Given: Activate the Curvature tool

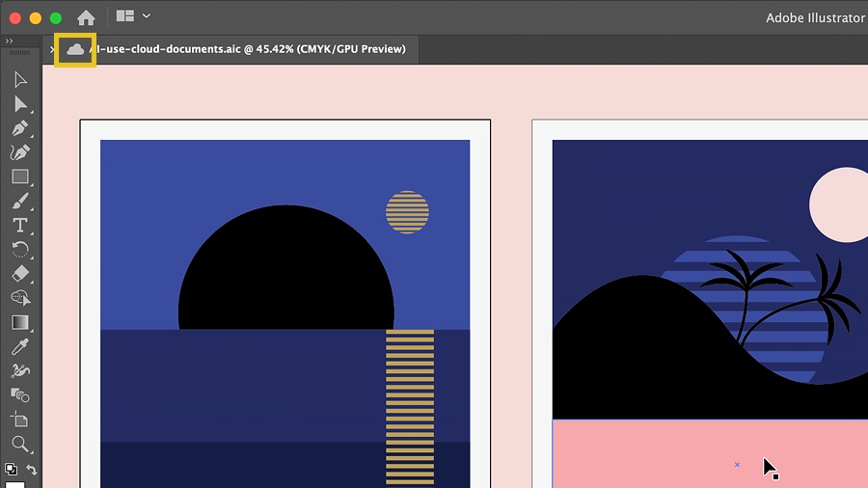Looking at the screenshot, I should (20, 152).
